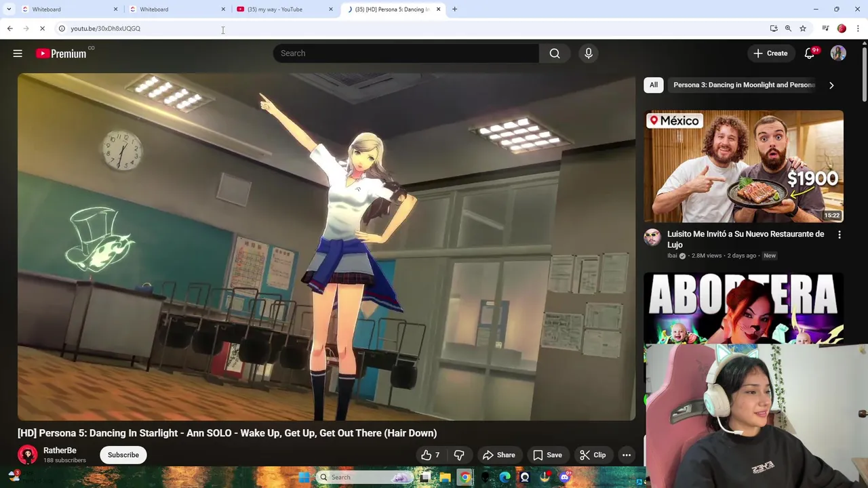Click the magnifier search submit button
Image resolution: width=868 pixels, height=488 pixels.
coord(555,54)
